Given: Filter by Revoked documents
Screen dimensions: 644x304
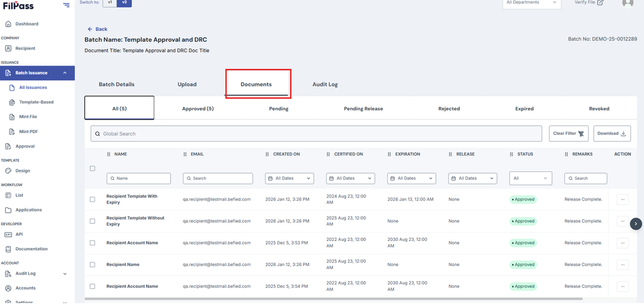Looking at the screenshot, I should (599, 108).
